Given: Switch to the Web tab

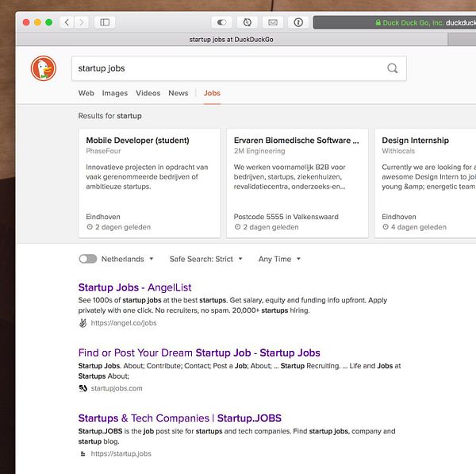Looking at the screenshot, I should [x=86, y=93].
